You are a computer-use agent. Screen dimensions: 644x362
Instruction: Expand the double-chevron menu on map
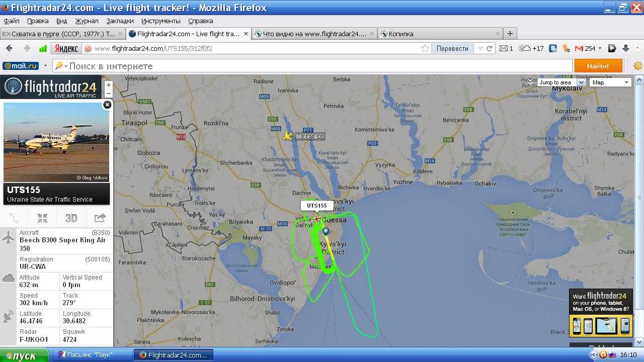click(x=530, y=80)
